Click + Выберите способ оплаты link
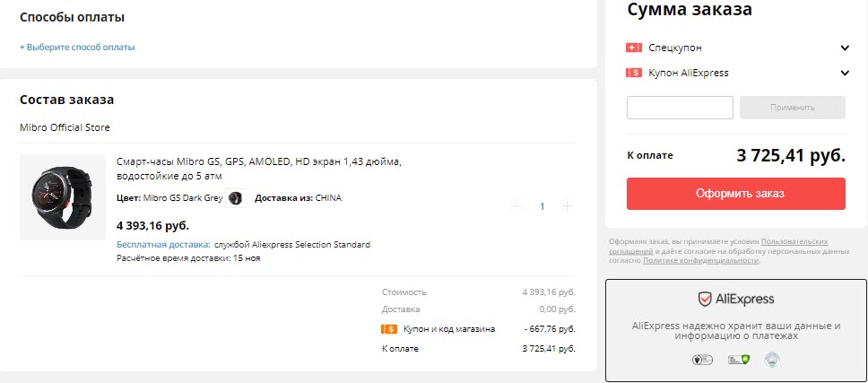Image resolution: width=868 pixels, height=383 pixels. coord(77,47)
